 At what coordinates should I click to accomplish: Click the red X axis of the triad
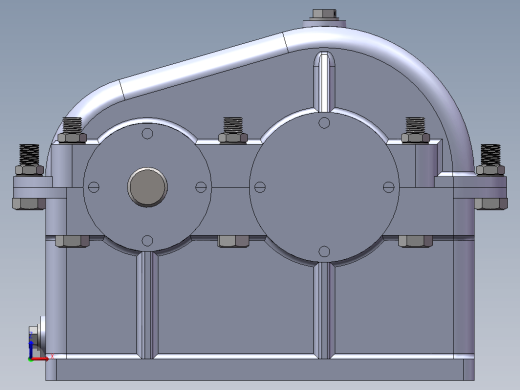pyautogui.click(x=41, y=359)
